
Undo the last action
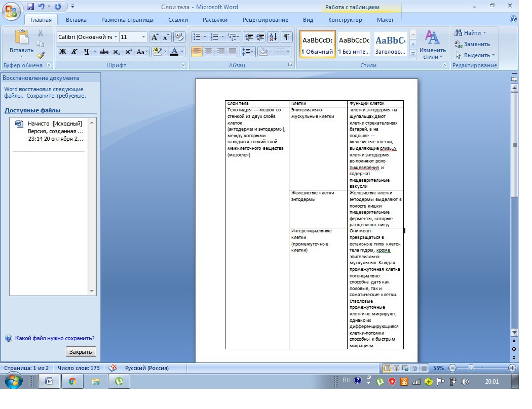tap(42, 7)
